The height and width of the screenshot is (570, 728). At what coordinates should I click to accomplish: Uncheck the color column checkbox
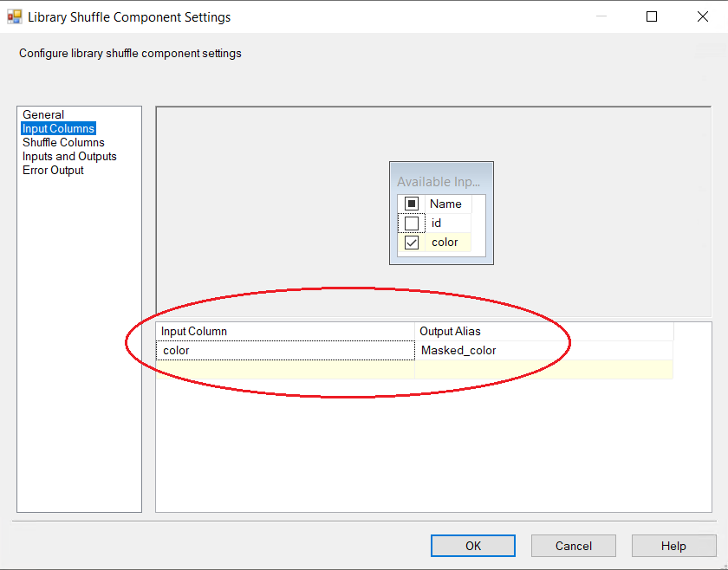tap(412, 243)
